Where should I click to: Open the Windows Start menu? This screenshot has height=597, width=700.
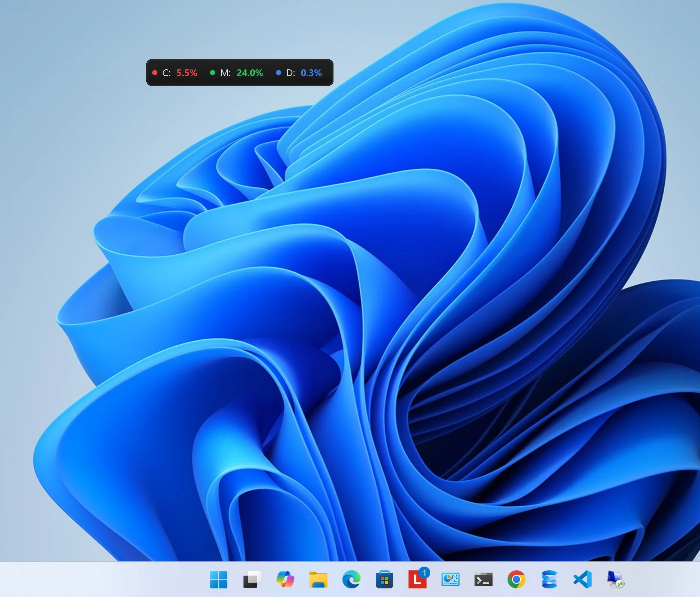click(x=219, y=579)
